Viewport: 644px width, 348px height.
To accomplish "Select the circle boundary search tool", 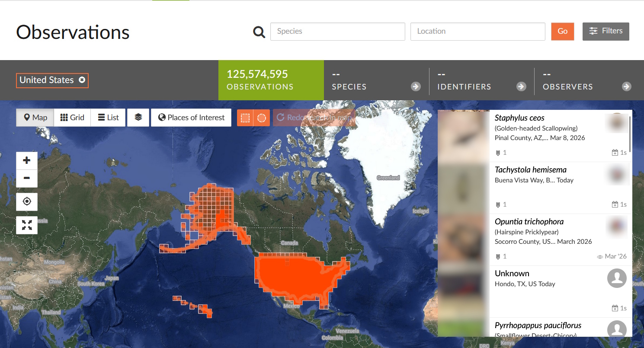I will [x=262, y=118].
